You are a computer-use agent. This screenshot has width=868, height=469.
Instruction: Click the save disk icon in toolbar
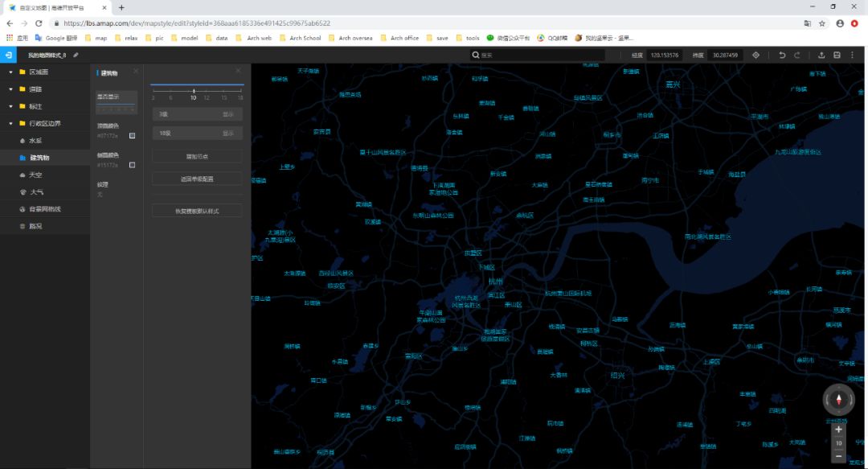[837, 55]
